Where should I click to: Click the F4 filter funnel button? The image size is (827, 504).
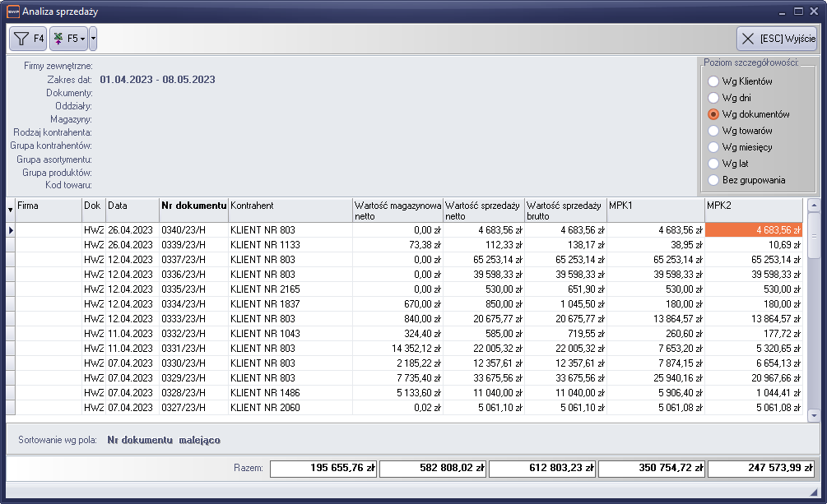coord(28,39)
